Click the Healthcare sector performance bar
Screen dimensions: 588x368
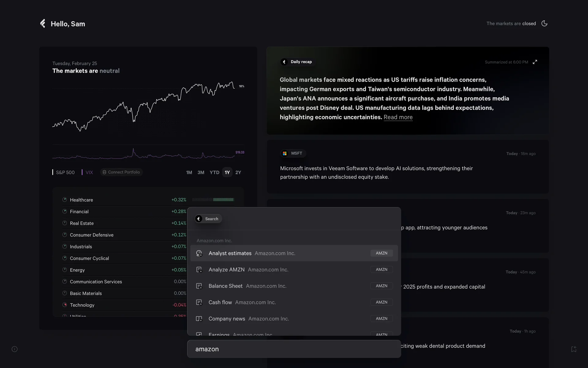point(213,200)
